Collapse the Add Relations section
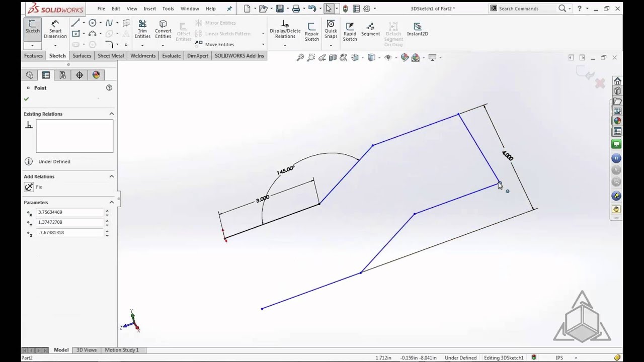The image size is (644, 362). [x=112, y=176]
